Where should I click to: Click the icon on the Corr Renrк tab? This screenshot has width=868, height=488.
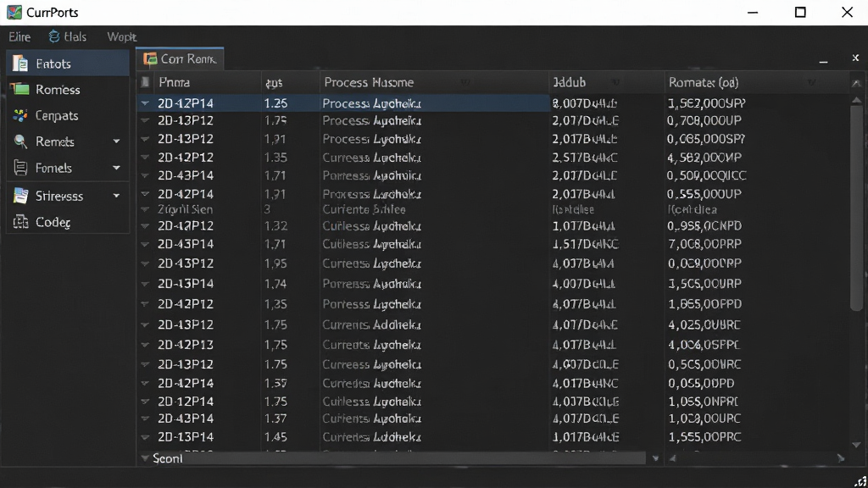point(150,58)
